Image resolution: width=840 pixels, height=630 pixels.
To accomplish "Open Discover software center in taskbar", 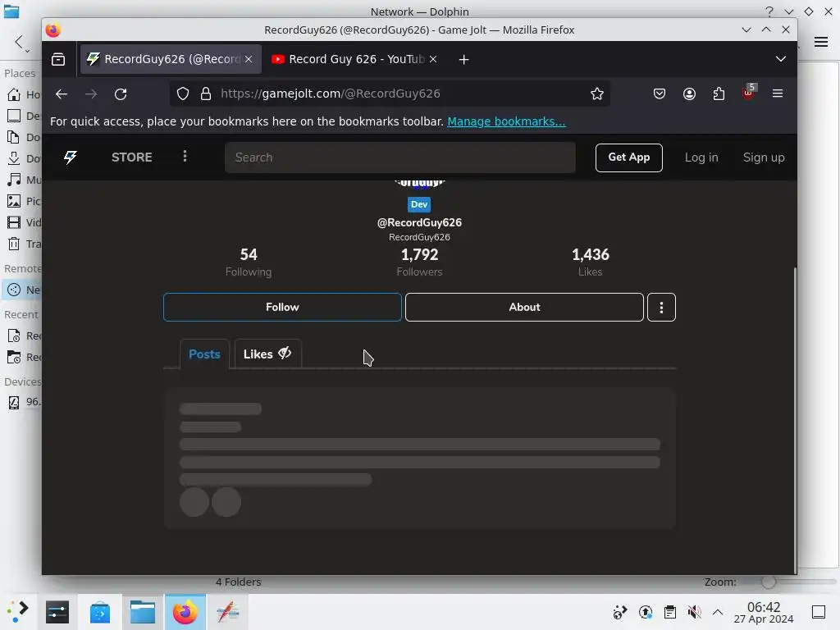I will (99, 612).
